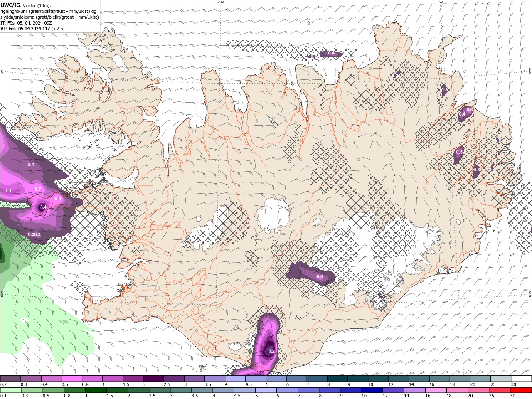Click the 15W longitude label

coord(440,2)
